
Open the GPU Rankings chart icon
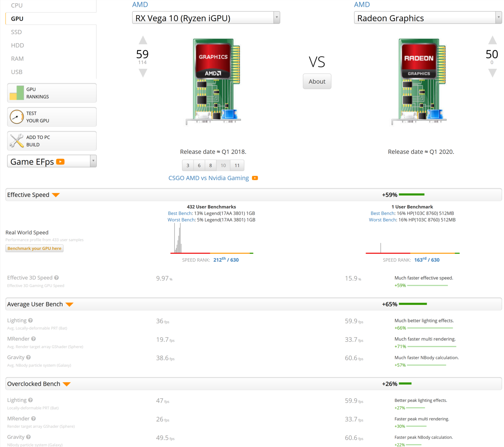click(x=17, y=93)
